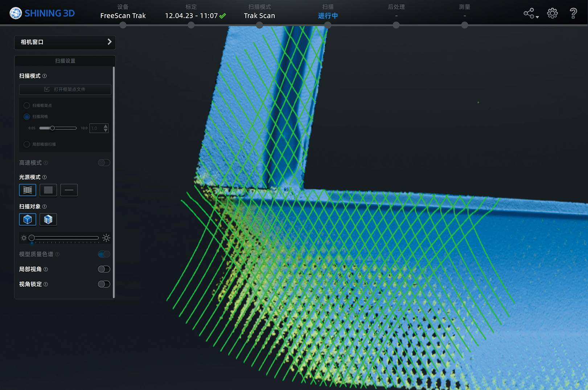Select the parallel-lines light source mode
The width and height of the screenshot is (588, 390).
(48, 190)
